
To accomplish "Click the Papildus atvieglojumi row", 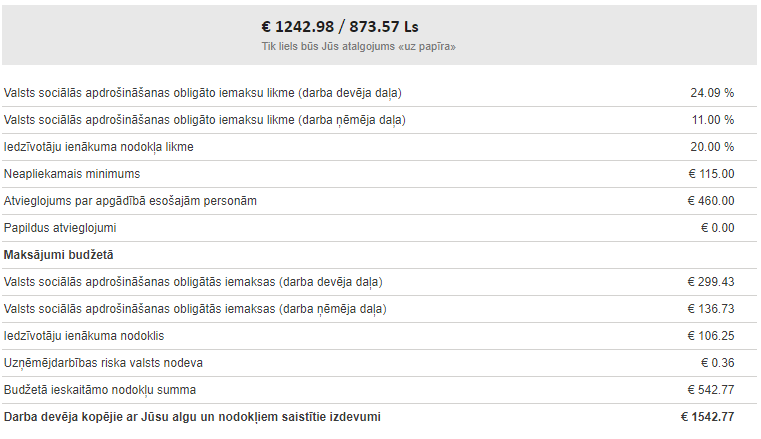I will (x=380, y=228).
